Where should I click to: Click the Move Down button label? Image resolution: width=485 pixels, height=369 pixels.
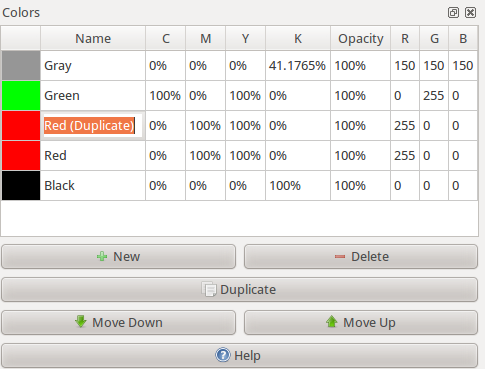click(127, 323)
